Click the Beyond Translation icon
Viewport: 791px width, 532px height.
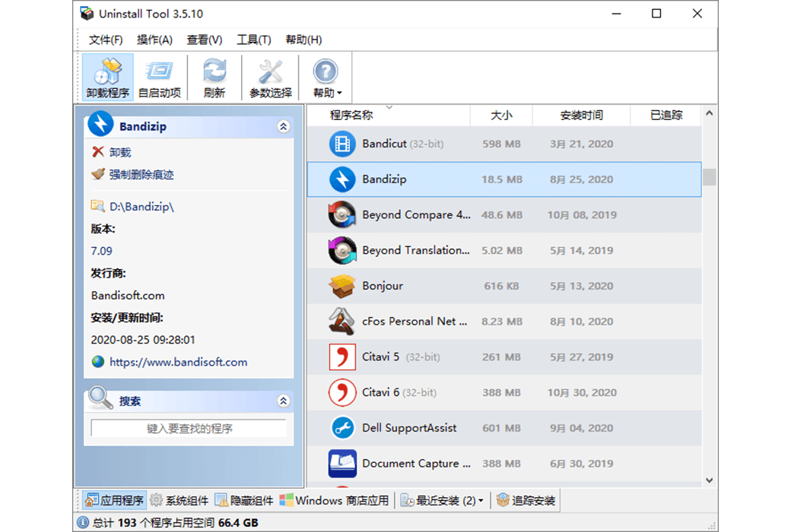click(342, 251)
